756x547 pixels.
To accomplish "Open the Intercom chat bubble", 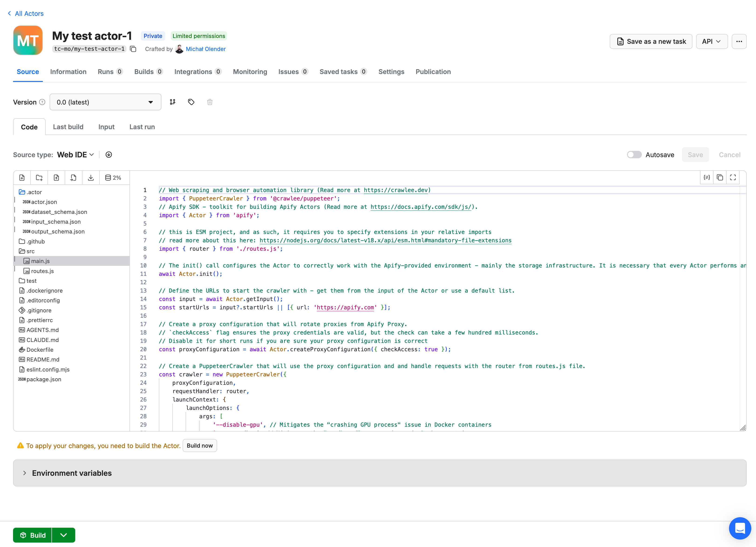I will [740, 528].
